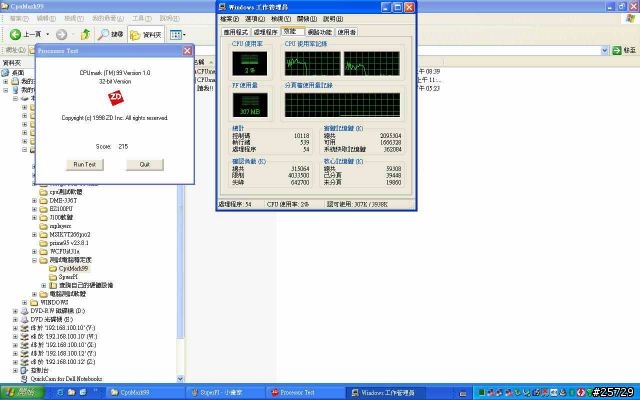Open the 檔案(F) menu in Explorer
The height and width of the screenshot is (400, 640).
click(19, 19)
